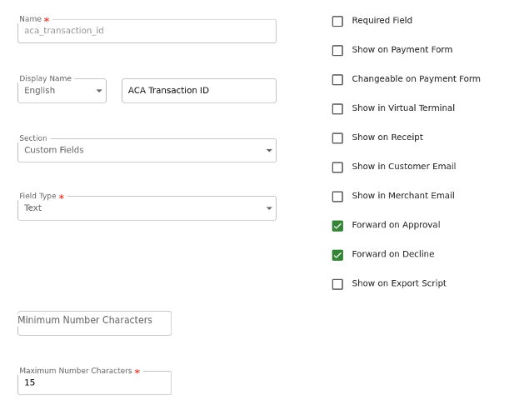Click the Section dropdown arrow icon

pyautogui.click(x=269, y=151)
